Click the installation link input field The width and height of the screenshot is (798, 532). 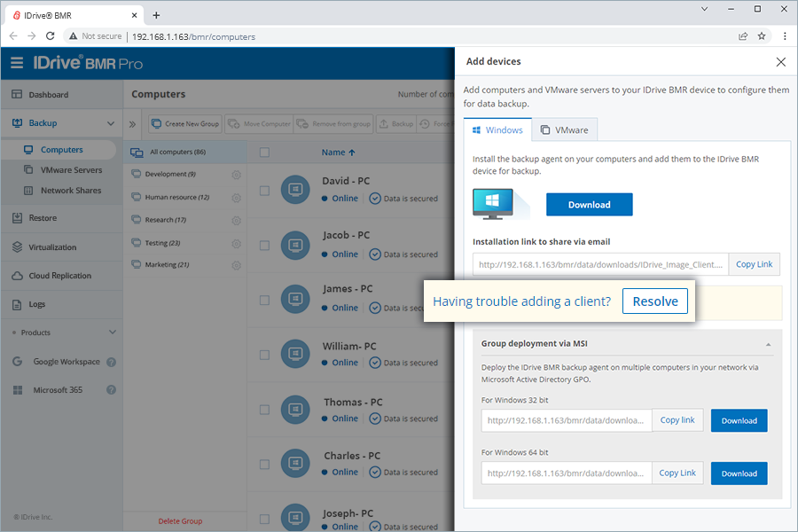coord(600,264)
